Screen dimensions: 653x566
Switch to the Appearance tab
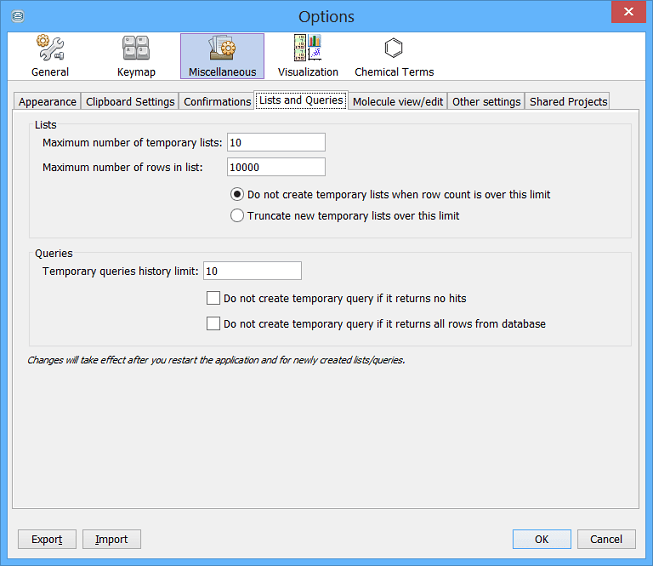point(47,102)
